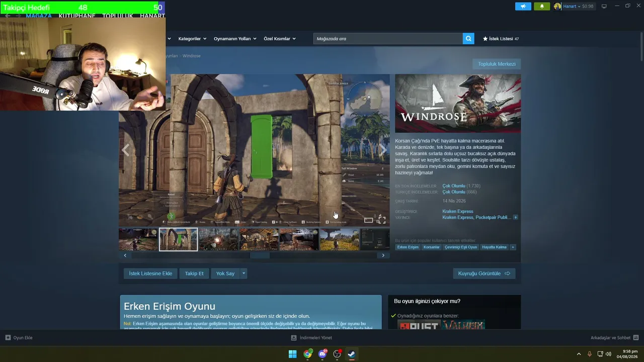Show the next screenshot with the right arrow
Viewport: 644px width, 362px height.
(x=383, y=150)
